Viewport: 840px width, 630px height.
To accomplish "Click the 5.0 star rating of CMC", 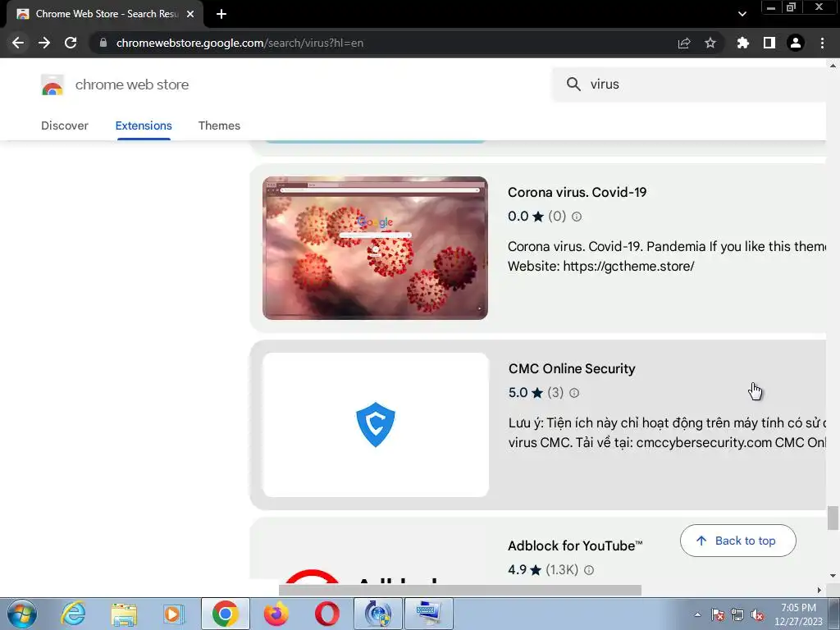I will 525,393.
